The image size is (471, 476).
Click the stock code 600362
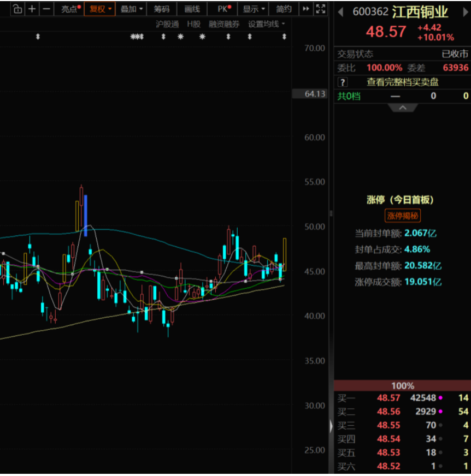370,12
